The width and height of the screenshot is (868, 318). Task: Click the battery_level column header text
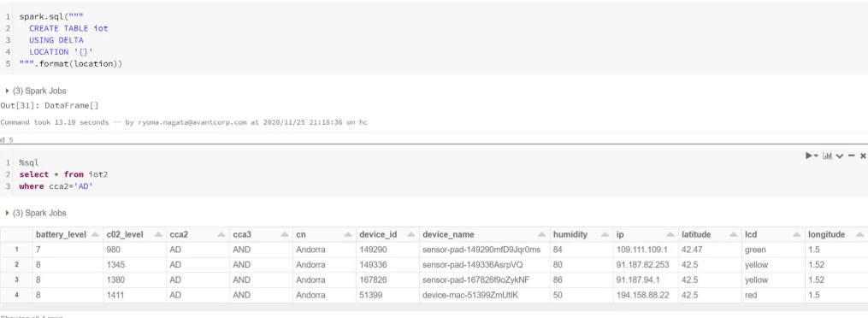pos(61,234)
